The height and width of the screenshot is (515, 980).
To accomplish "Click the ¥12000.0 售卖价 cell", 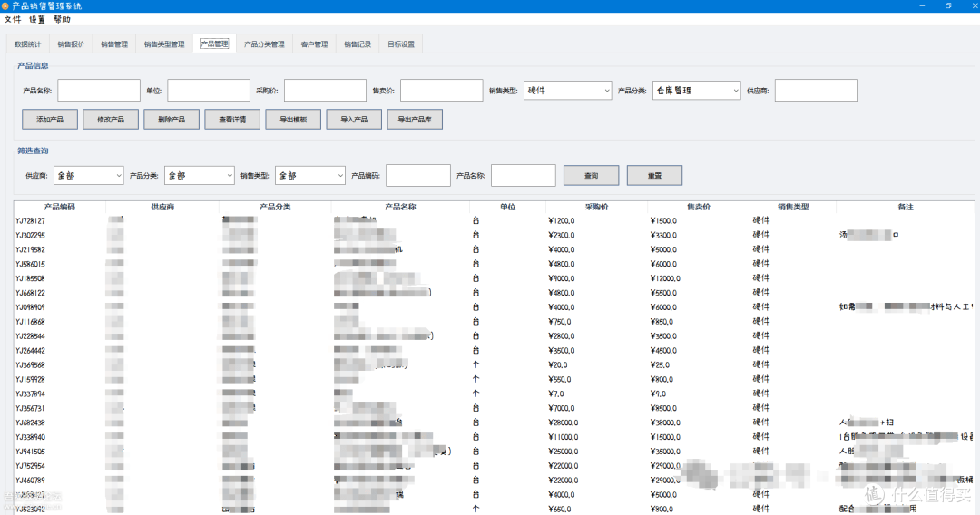I will (666, 278).
